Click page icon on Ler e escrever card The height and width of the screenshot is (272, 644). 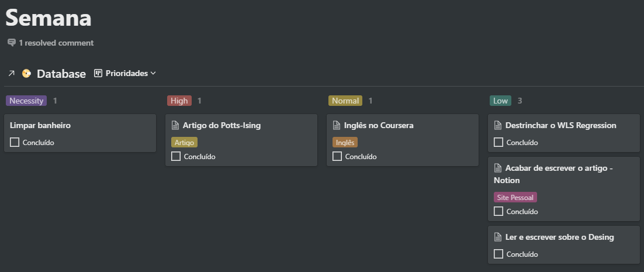click(x=497, y=237)
